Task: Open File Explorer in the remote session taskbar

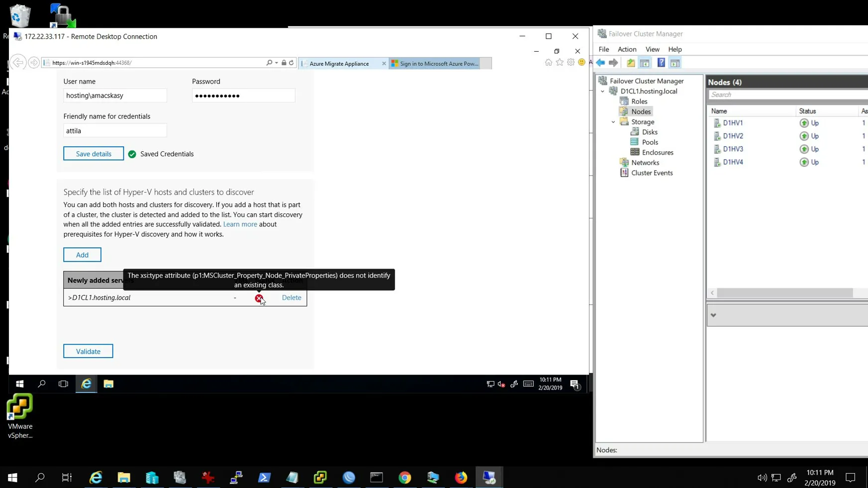Action: (x=108, y=384)
